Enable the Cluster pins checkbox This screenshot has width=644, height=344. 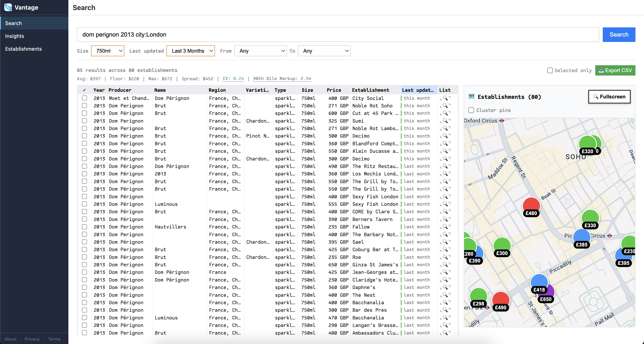471,110
